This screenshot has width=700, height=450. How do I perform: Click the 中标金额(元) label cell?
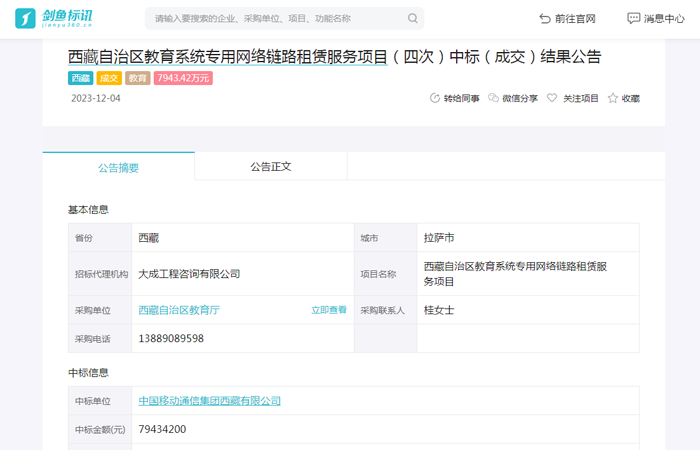click(100, 429)
